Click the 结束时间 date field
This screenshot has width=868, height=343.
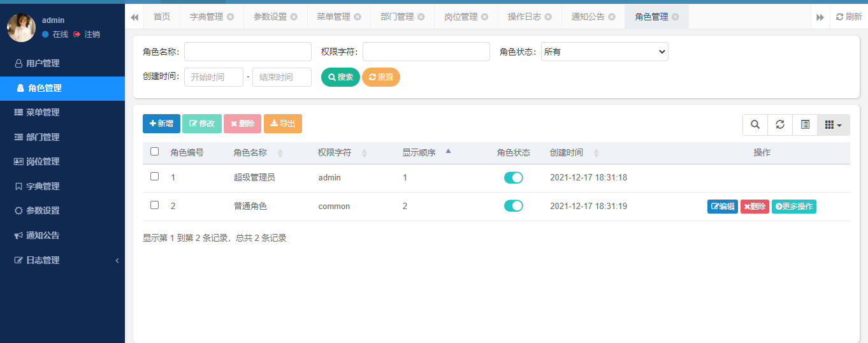coord(282,77)
